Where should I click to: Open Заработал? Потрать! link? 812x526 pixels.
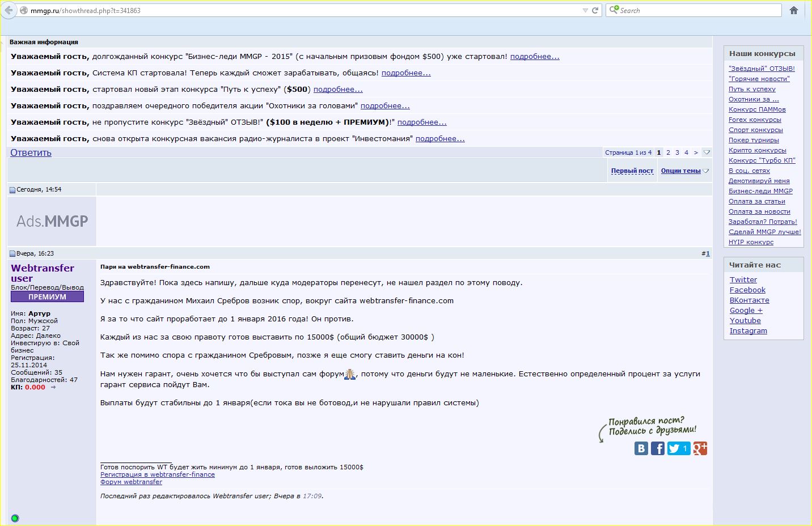pyautogui.click(x=763, y=222)
